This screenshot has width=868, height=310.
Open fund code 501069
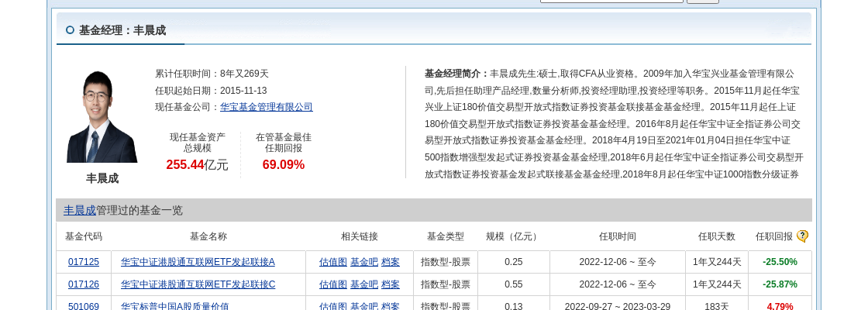(x=84, y=306)
